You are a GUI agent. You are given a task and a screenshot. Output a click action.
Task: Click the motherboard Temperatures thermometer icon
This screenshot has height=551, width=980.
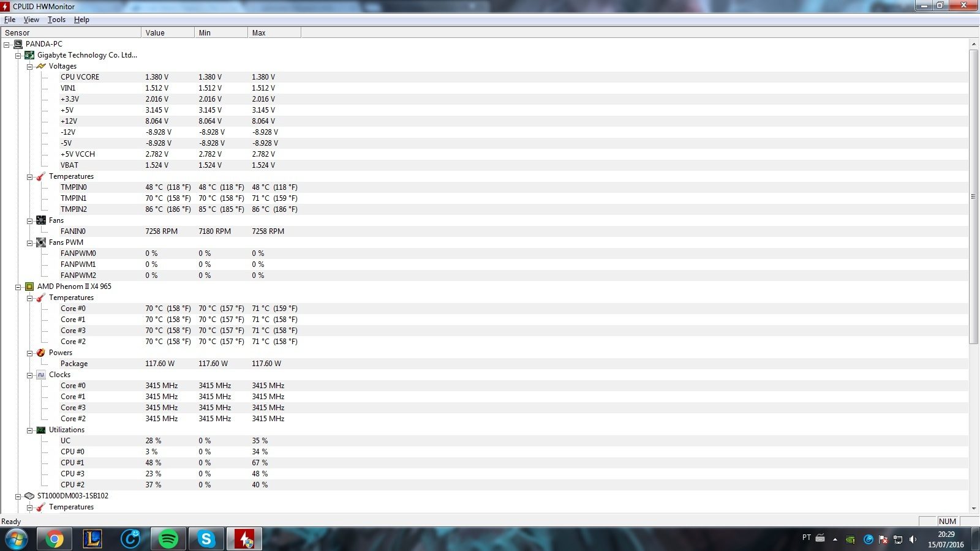point(41,176)
